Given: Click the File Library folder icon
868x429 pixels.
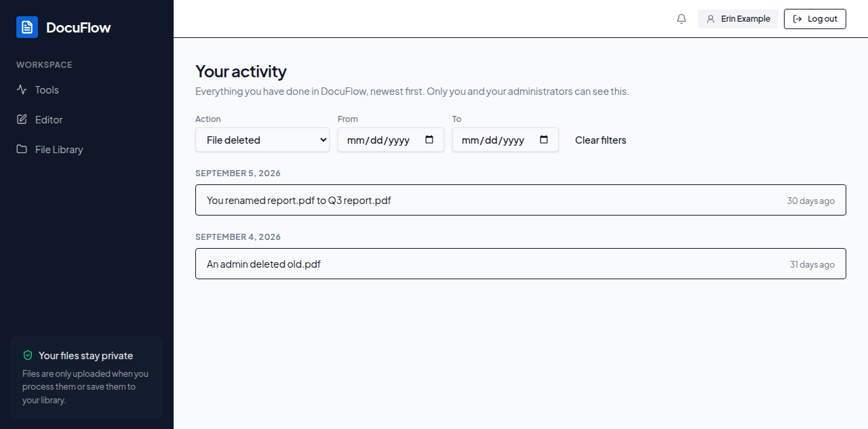Looking at the screenshot, I should pyautogui.click(x=22, y=149).
